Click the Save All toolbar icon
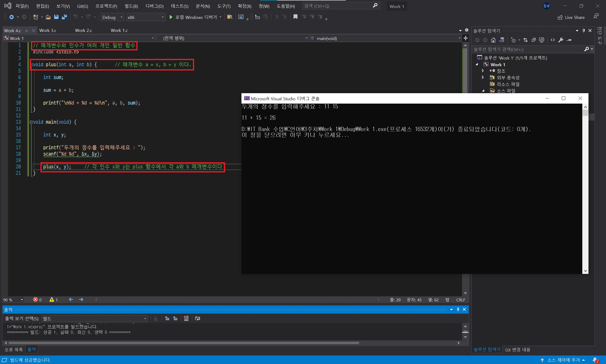606x364 pixels. click(64, 17)
